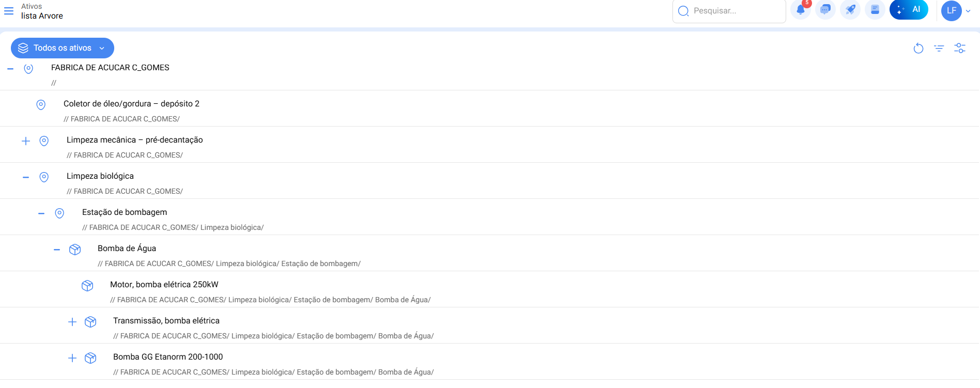Collapse the Estação de bombagem node

pyautogui.click(x=41, y=213)
